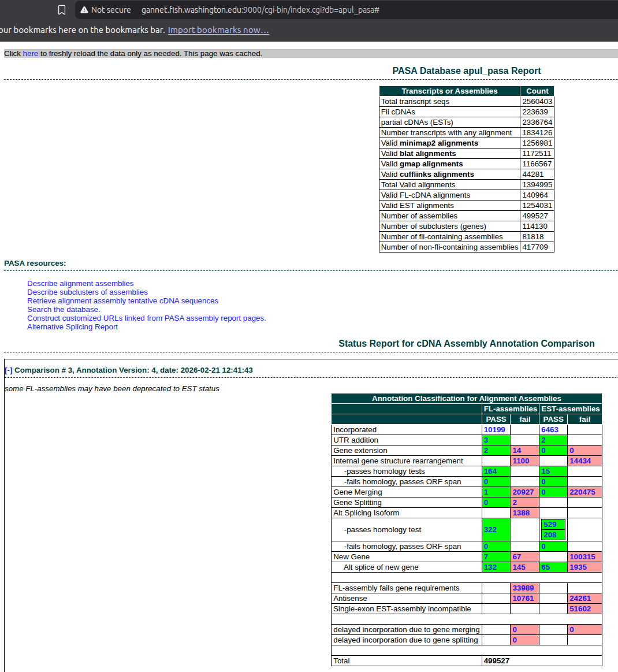Click Single-exon EST-assembly incompatible count 51602

pos(580,609)
